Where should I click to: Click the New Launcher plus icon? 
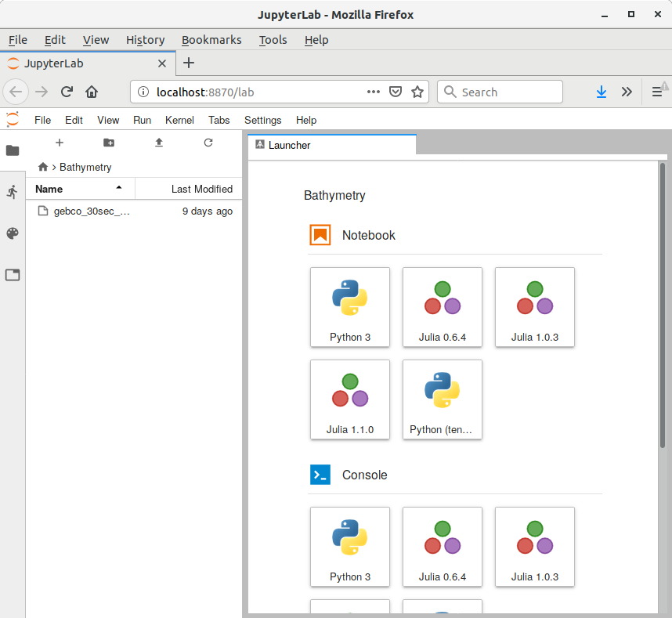coord(59,143)
